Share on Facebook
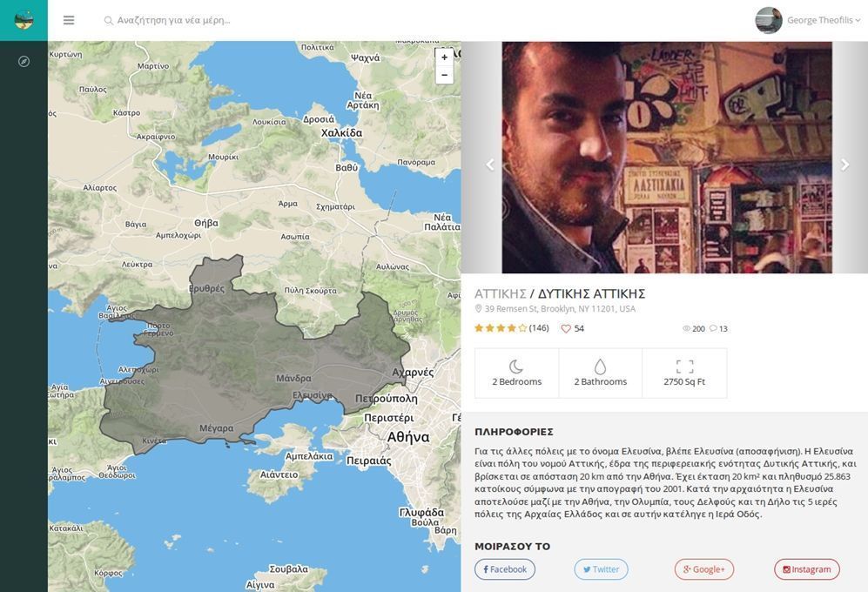868x592 pixels. pos(505,569)
